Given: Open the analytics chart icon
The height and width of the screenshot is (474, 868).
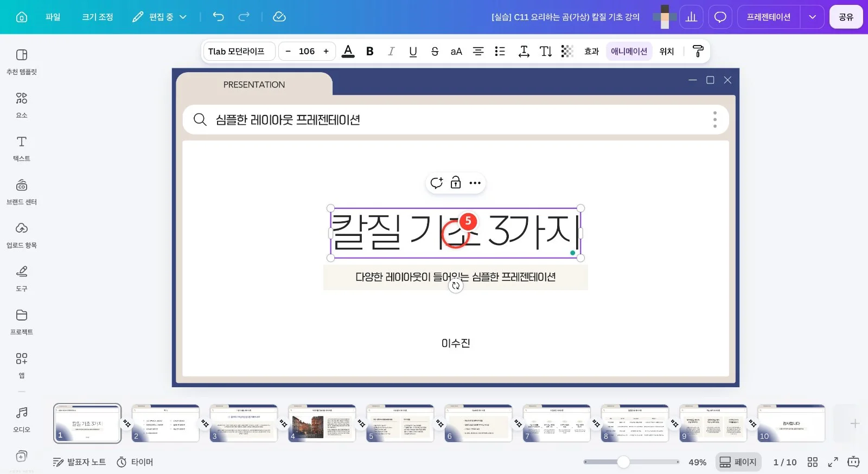Looking at the screenshot, I should tap(691, 17).
